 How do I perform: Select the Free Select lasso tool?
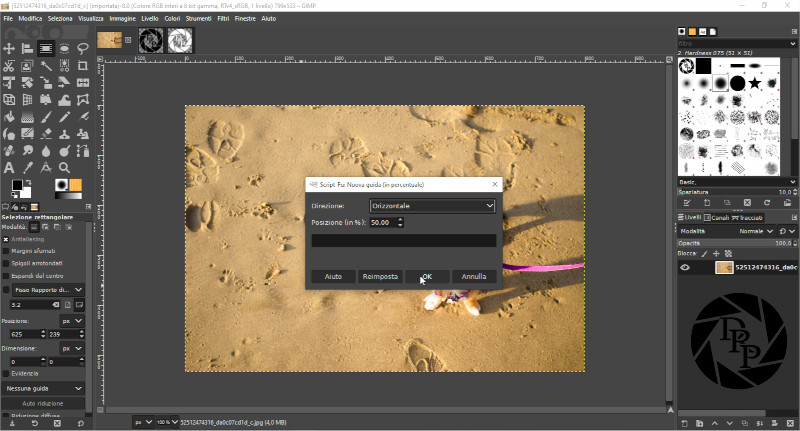pos(83,48)
